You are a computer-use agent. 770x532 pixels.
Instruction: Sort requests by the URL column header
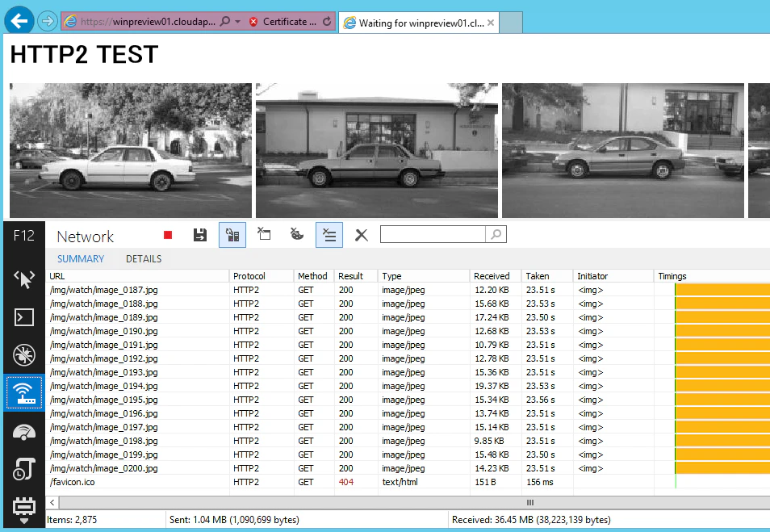click(138, 276)
